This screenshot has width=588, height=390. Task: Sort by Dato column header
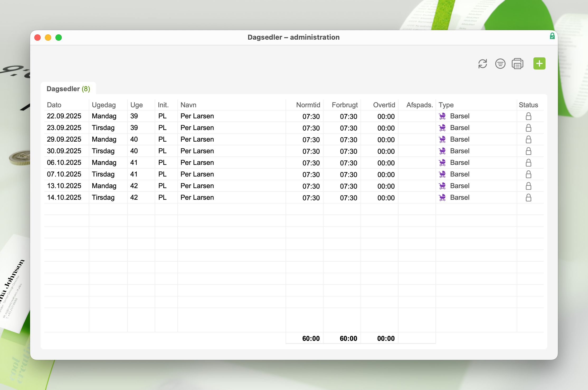[54, 105]
